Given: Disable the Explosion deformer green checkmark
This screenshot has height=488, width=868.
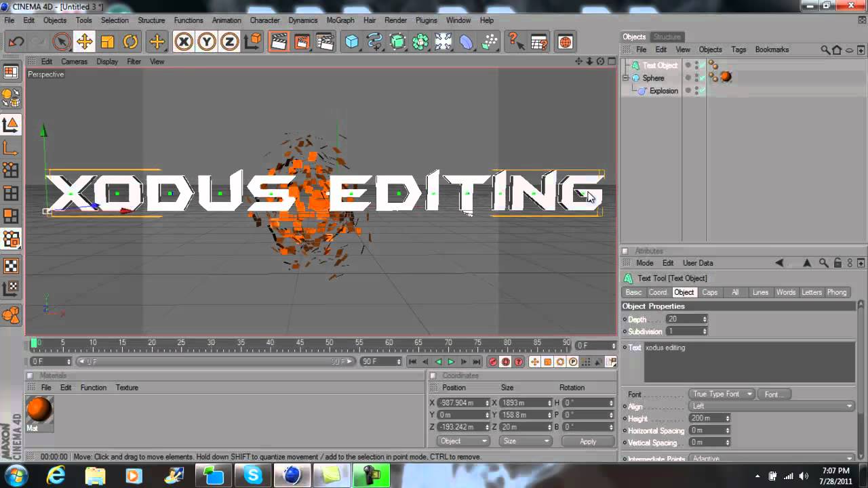Looking at the screenshot, I should coord(703,91).
